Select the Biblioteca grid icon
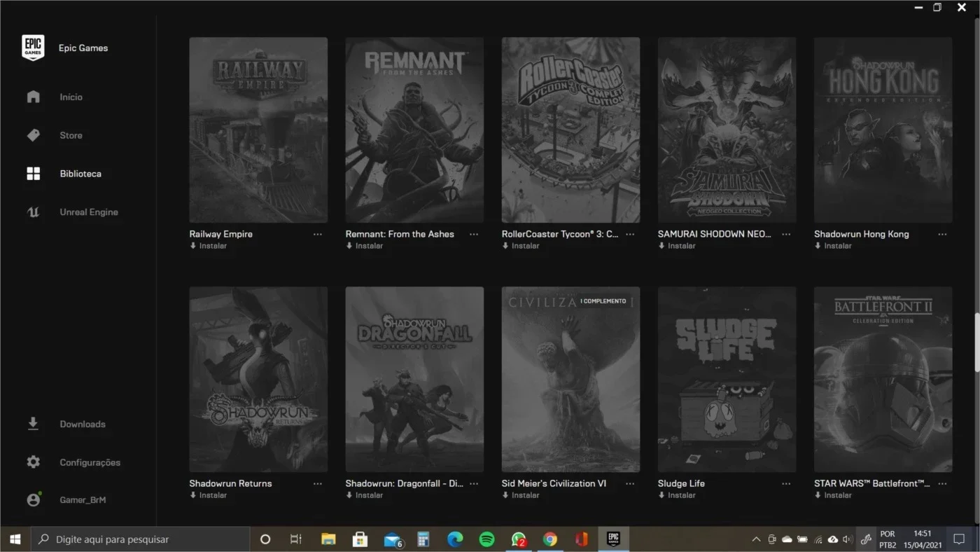This screenshot has width=980, height=552. (x=33, y=174)
